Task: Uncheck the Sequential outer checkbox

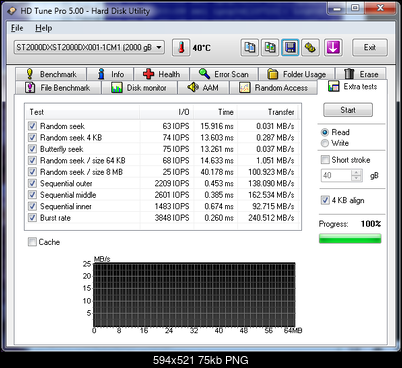Action: [x=32, y=183]
